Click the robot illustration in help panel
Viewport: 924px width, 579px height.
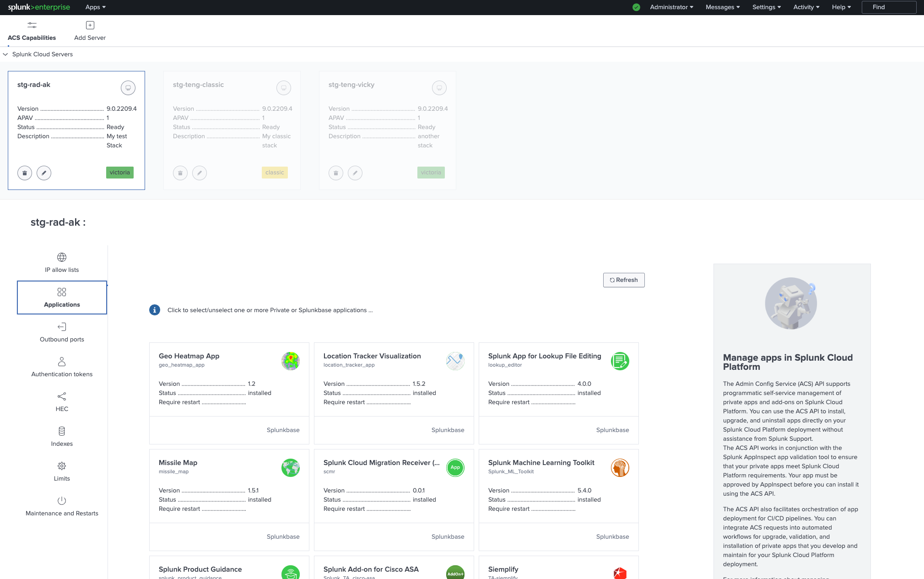[x=791, y=303]
